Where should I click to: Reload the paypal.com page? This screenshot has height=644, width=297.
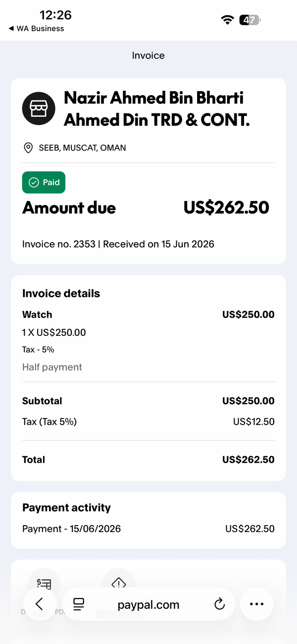coord(219,604)
